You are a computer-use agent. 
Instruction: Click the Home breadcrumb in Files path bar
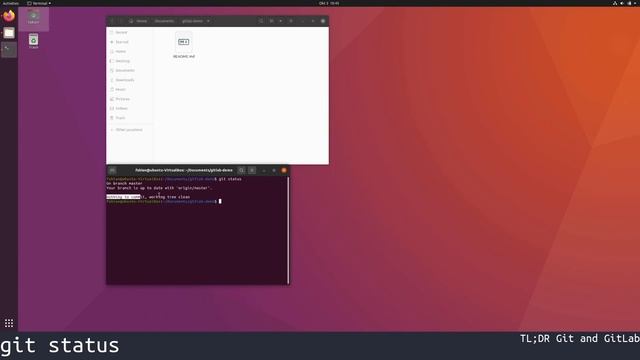138,21
